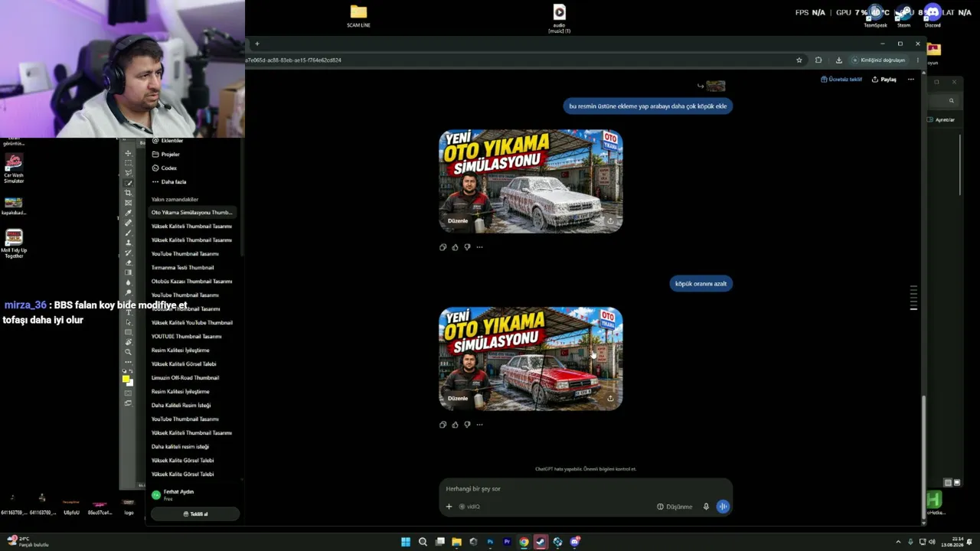This screenshot has width=980, height=551.
Task: Open the red foamy car thumbnail
Action: 531,358
